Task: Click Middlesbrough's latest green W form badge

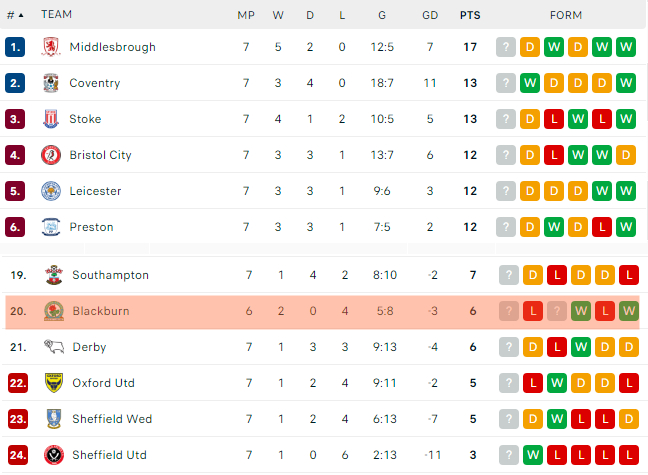Action: point(626,47)
